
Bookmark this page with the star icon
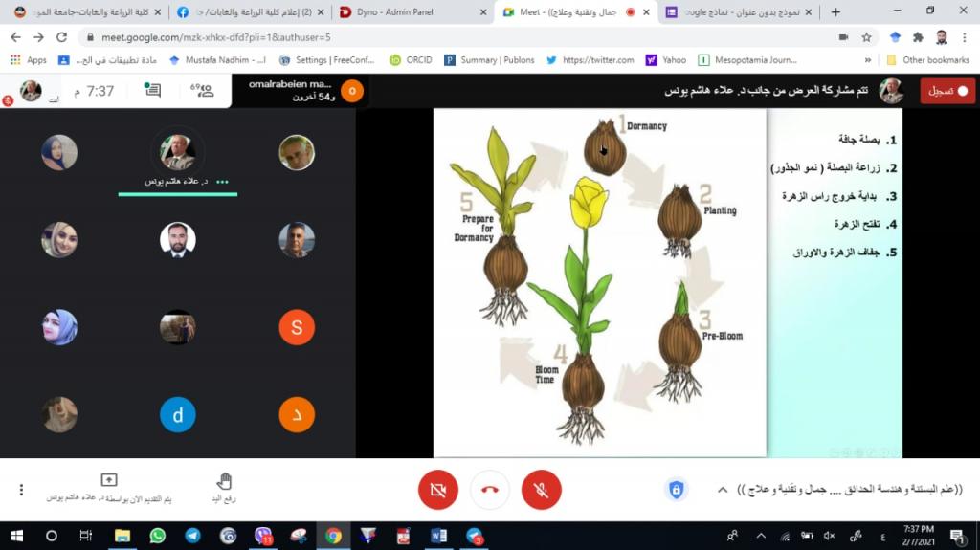(866, 37)
